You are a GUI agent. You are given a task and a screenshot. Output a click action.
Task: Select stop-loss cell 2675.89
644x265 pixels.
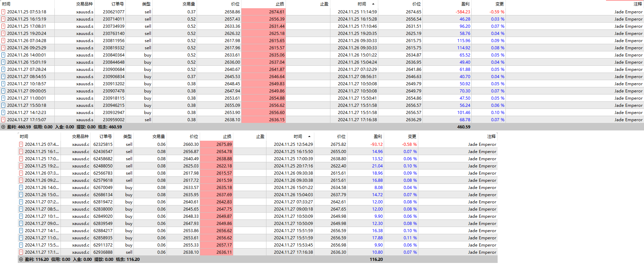(224, 144)
